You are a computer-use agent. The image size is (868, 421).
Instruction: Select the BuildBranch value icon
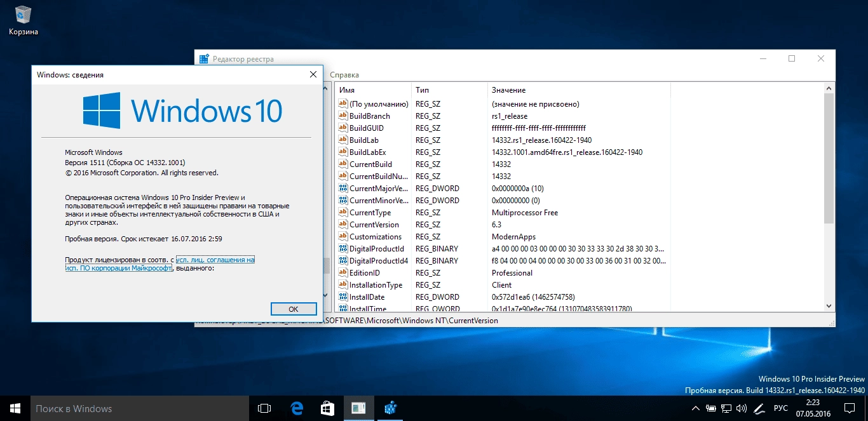pyautogui.click(x=342, y=116)
